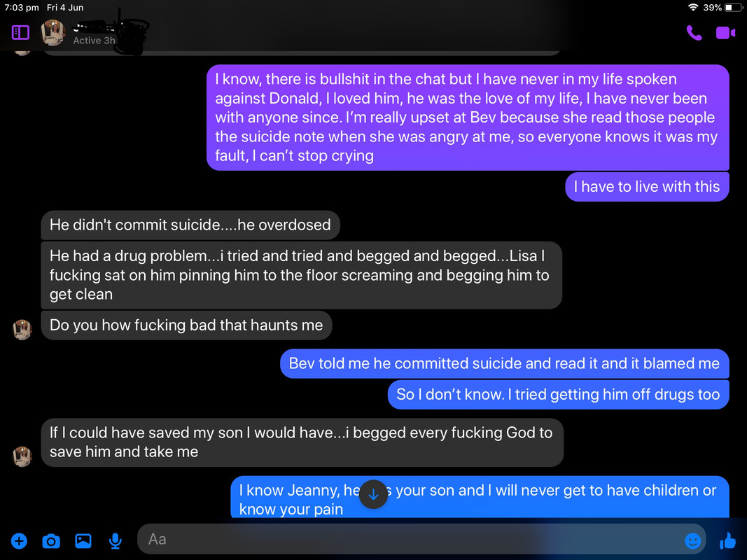Jump to latest message with down arrow

click(374, 494)
